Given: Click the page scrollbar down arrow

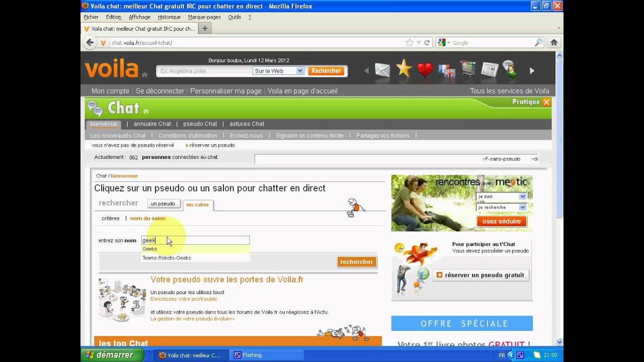Looking at the screenshot, I should point(559,342).
